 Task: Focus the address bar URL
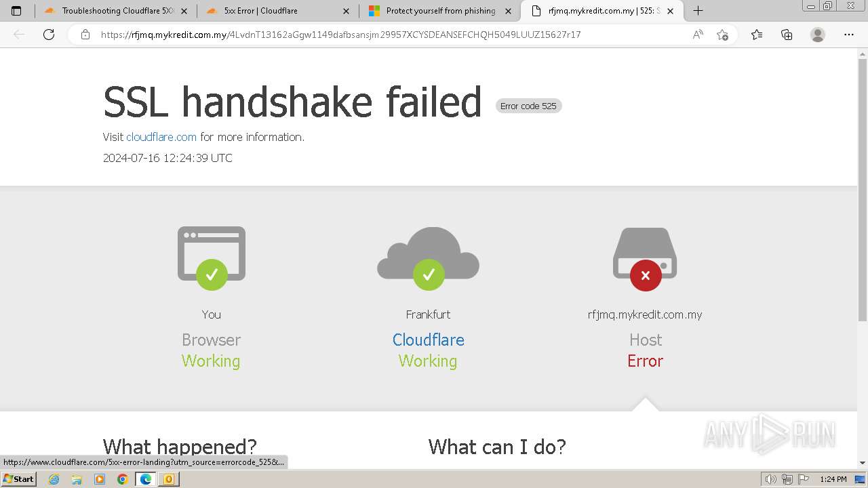[x=340, y=35]
